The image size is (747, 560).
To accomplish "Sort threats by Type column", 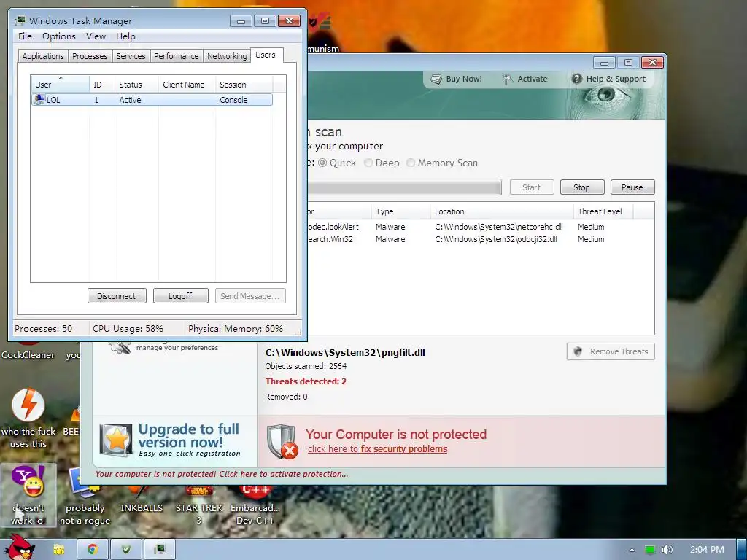I will tap(400, 211).
